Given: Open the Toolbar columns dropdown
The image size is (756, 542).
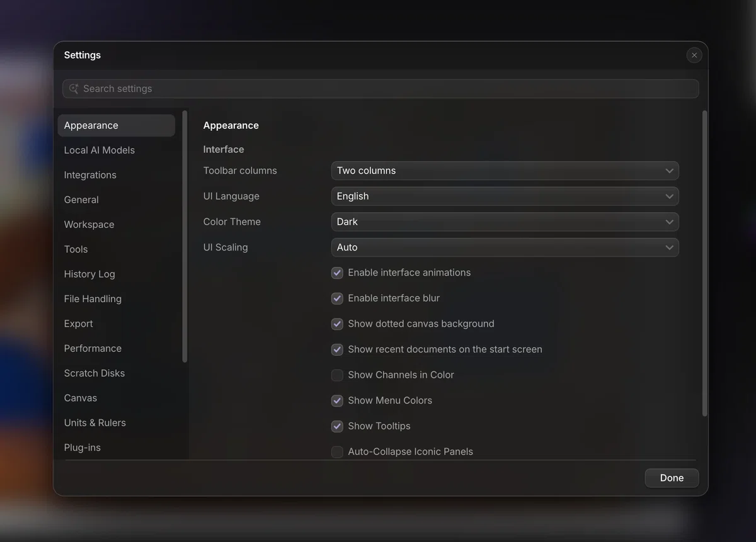Looking at the screenshot, I should 505,171.
